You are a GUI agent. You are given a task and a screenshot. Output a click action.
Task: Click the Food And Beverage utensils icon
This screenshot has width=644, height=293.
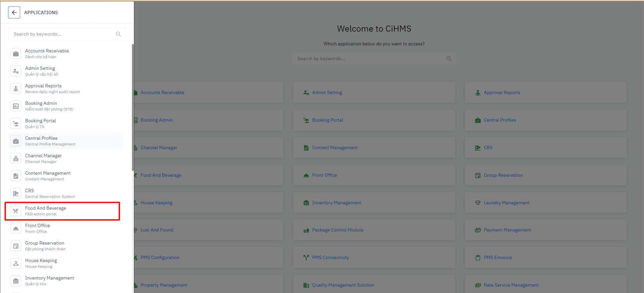coord(16,211)
